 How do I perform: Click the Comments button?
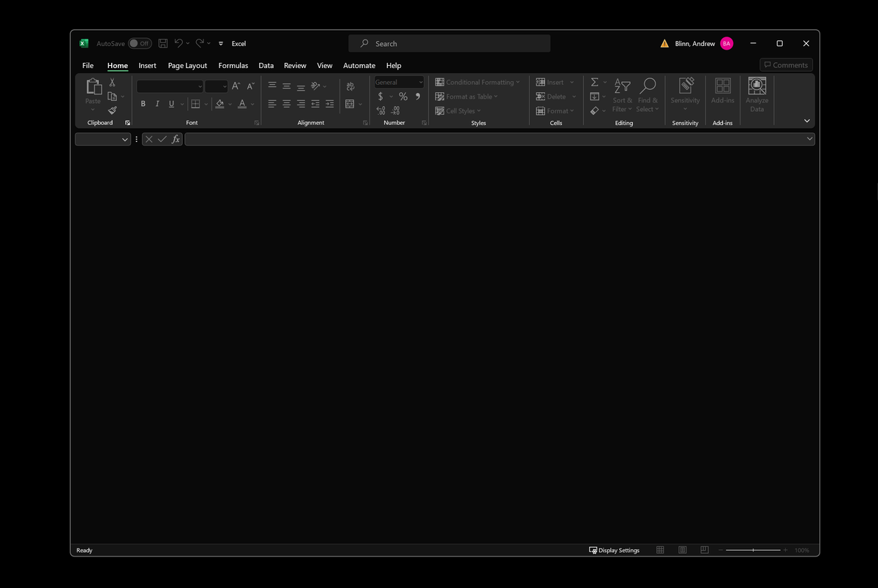tap(787, 65)
